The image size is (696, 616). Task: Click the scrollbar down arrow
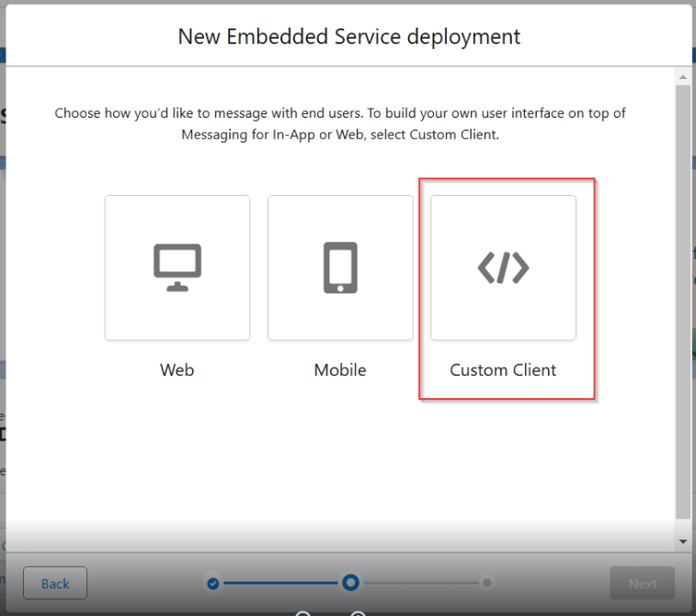683,542
